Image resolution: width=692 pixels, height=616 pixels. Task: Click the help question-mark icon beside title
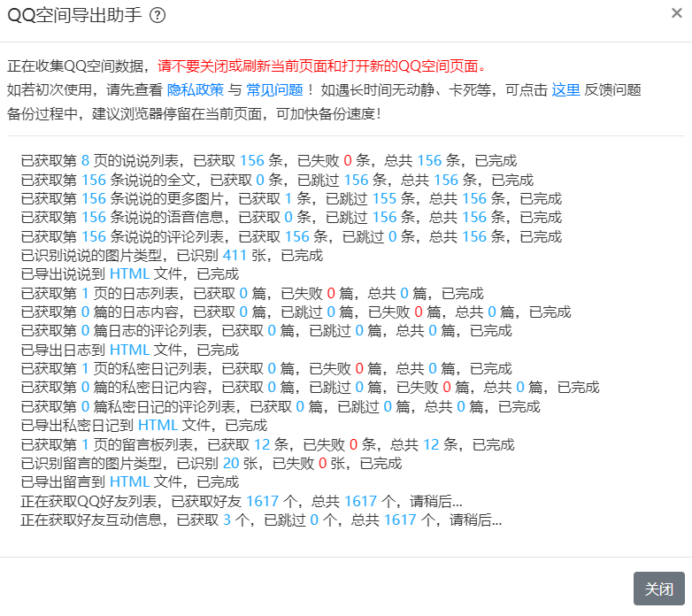[158, 15]
